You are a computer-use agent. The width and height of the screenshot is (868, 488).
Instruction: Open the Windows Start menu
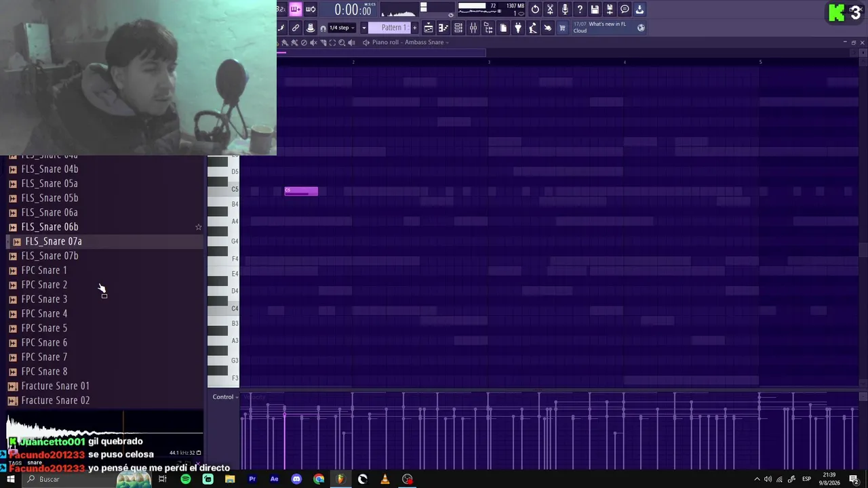tap(10, 479)
